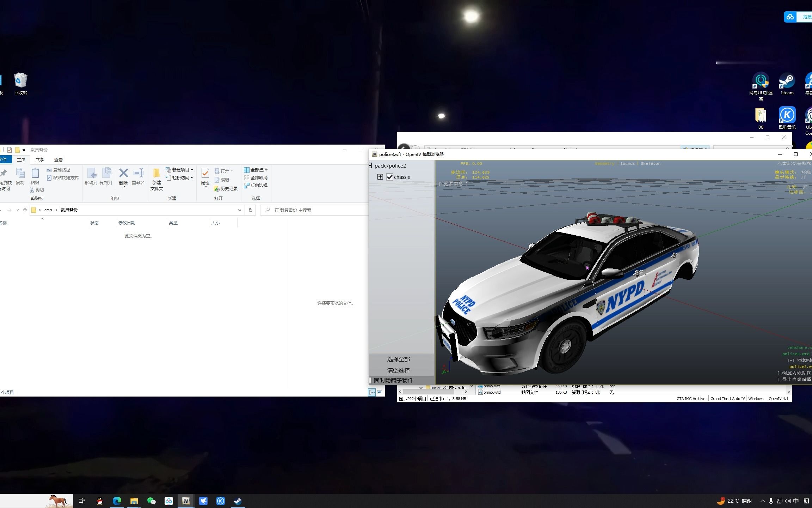Click the 选择全部 button

(x=399, y=359)
